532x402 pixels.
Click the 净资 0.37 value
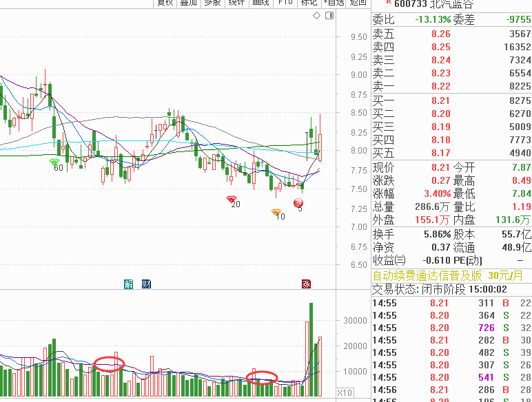point(441,247)
